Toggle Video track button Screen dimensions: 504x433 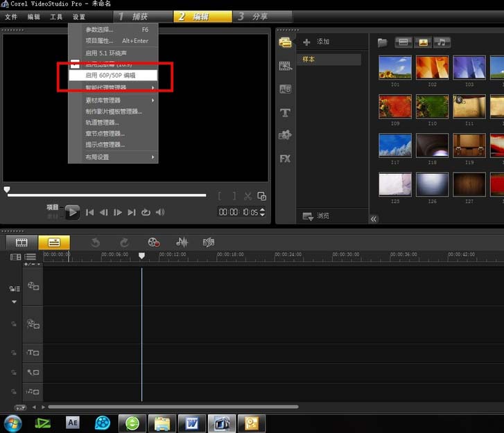coord(33,286)
